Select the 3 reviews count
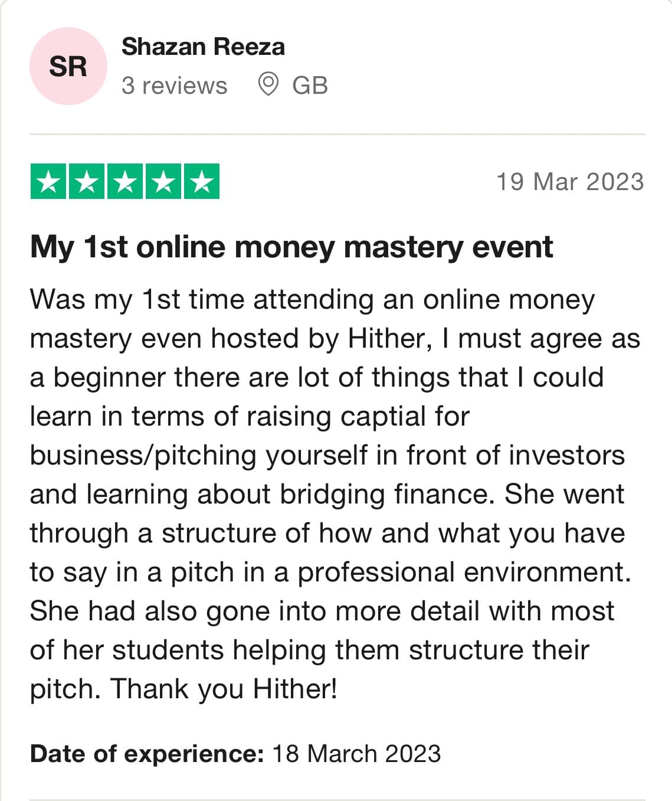Viewport: 672px width, 801px height. click(x=174, y=86)
